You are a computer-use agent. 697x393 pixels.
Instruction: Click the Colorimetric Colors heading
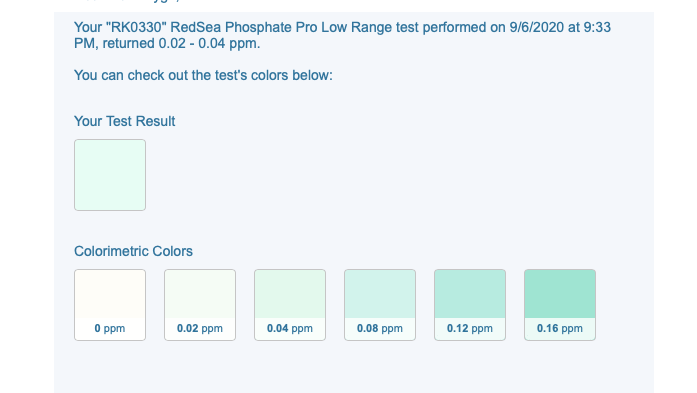133,251
